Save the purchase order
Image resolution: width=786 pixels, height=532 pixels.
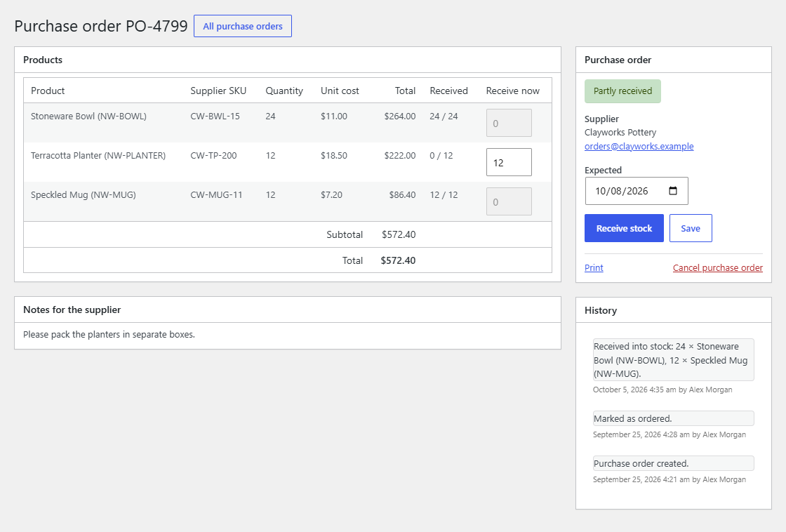tap(691, 228)
